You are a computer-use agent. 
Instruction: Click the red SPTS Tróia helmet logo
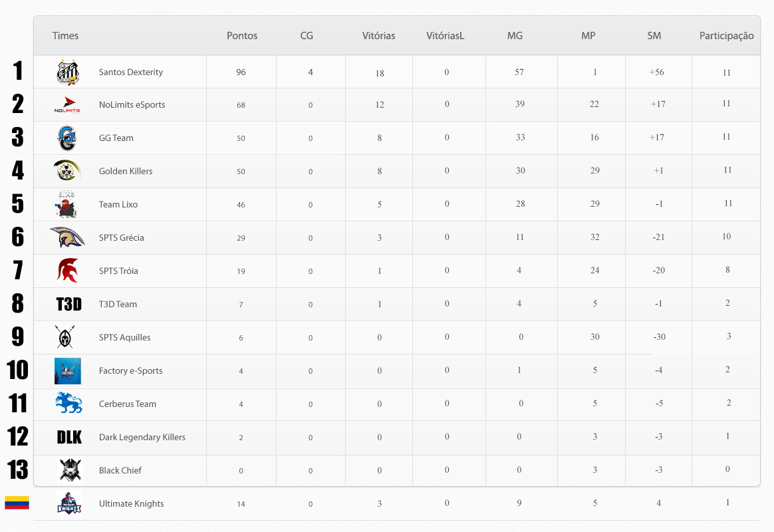(x=68, y=271)
